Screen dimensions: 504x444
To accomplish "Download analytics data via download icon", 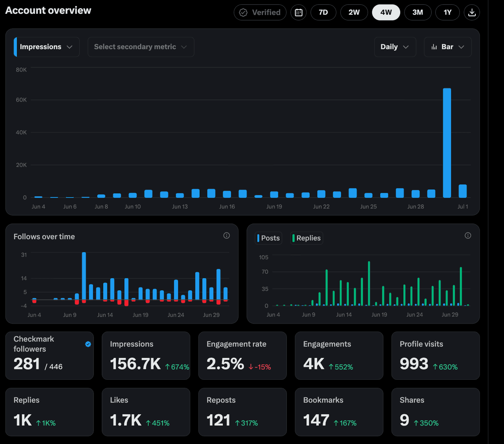I will pyautogui.click(x=472, y=13).
